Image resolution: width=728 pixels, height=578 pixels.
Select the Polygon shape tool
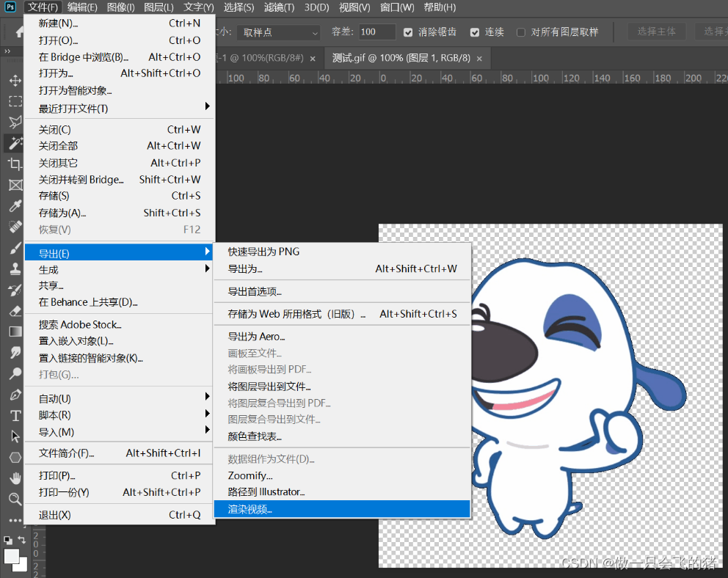pyautogui.click(x=15, y=458)
